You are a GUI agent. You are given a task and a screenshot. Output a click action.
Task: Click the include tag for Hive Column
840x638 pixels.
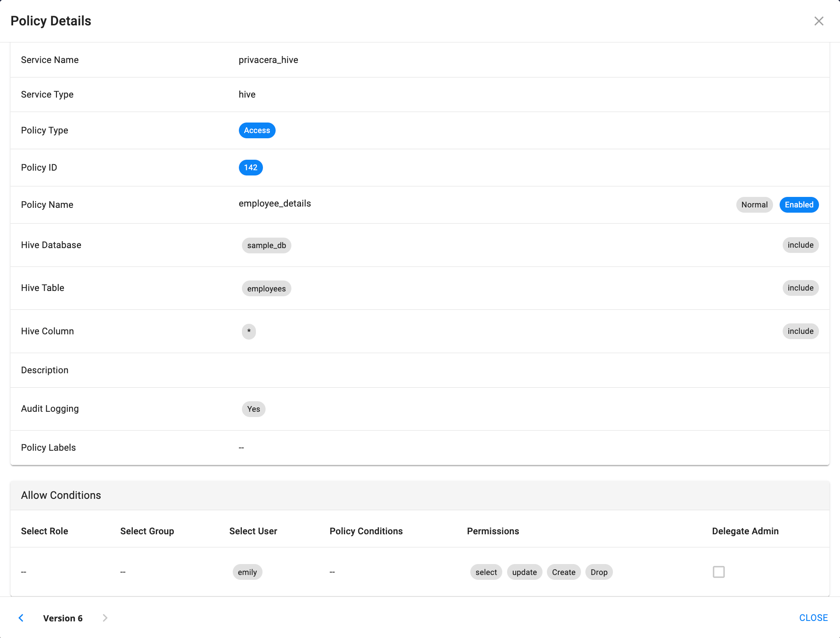tap(800, 331)
